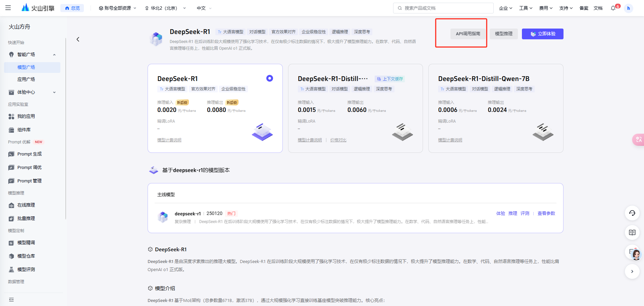Go back with the left arrow
The image size is (644, 306).
point(78,39)
